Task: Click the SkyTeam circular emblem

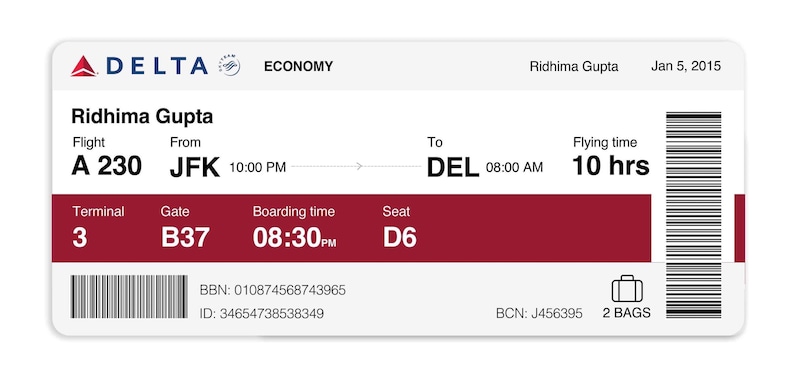Action: (229, 66)
